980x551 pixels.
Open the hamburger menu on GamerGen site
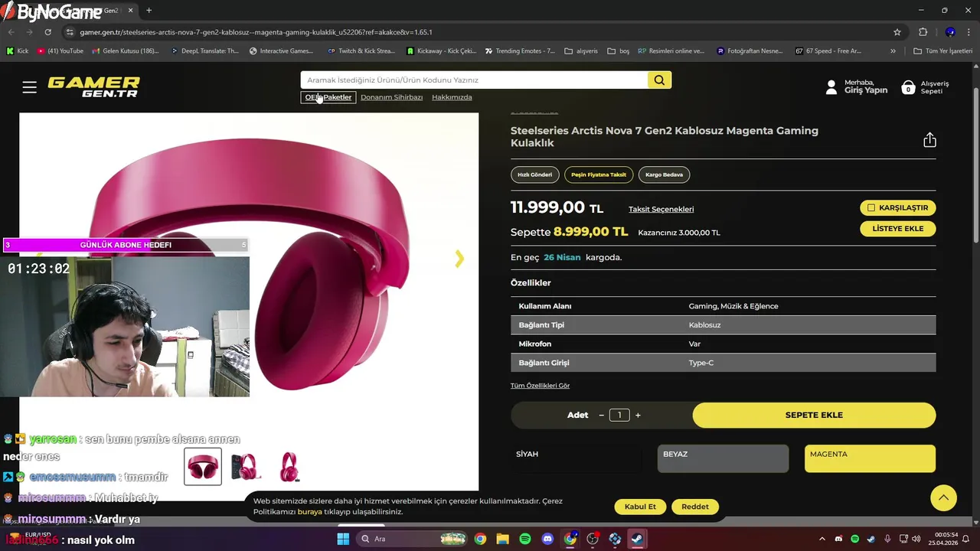click(x=29, y=87)
